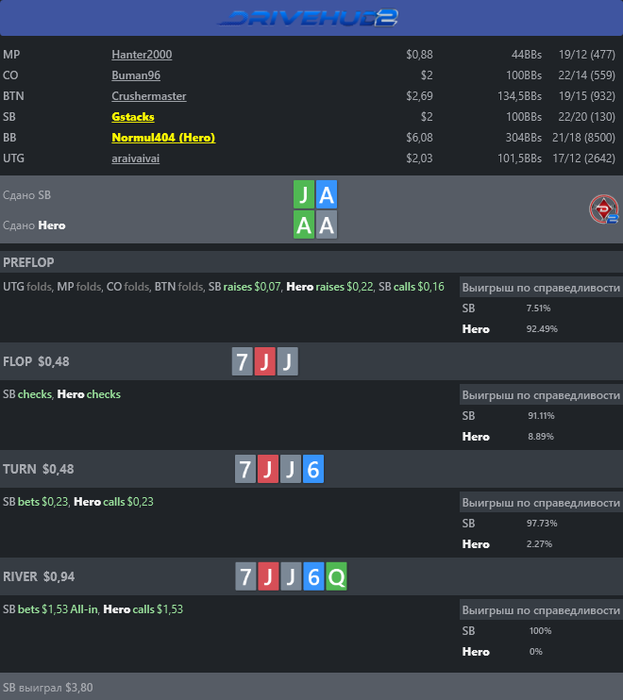Click 'Hero raises $0,22' action text
The height and width of the screenshot is (700, 623).
point(329,287)
